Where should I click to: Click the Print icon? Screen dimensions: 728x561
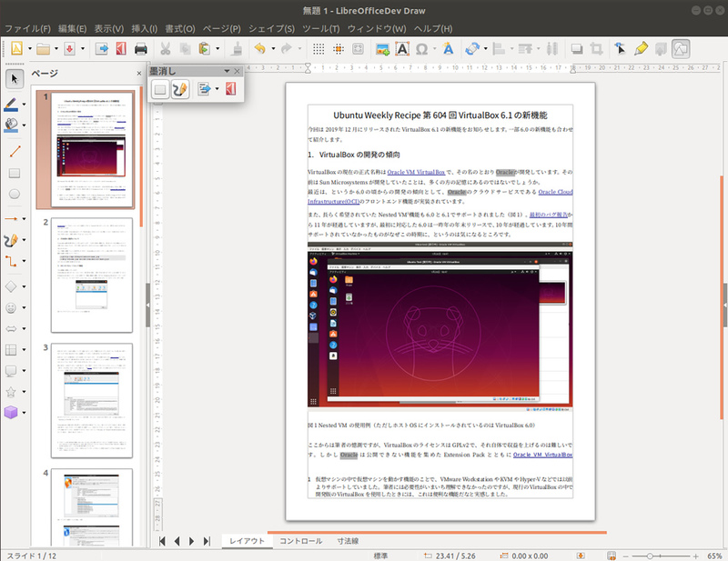coord(141,48)
